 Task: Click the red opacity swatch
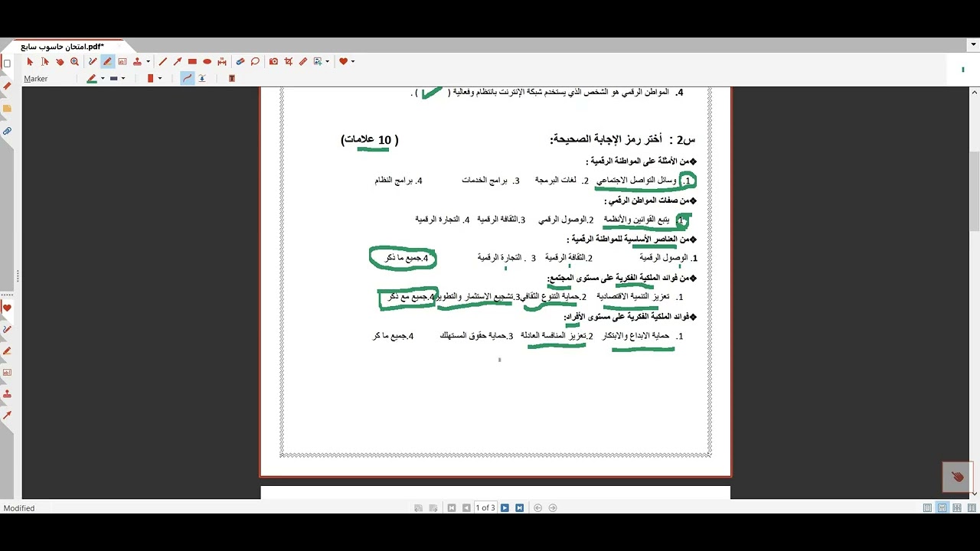tap(151, 79)
